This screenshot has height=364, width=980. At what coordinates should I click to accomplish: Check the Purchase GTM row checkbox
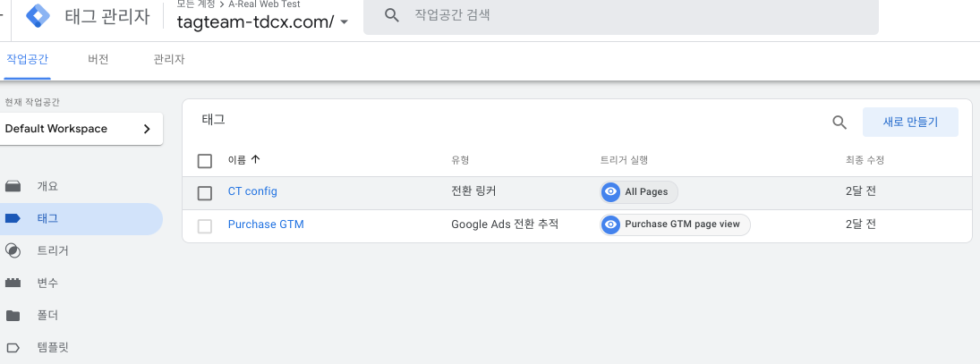click(205, 226)
